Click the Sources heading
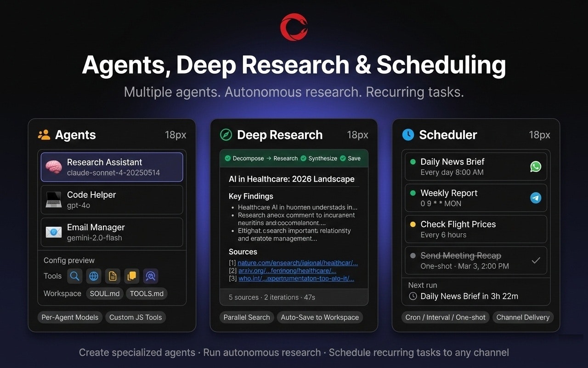 pyautogui.click(x=243, y=252)
